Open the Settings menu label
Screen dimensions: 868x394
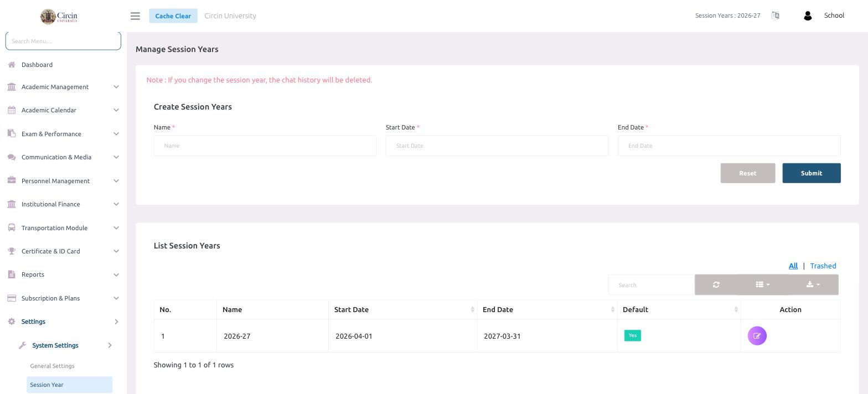click(x=33, y=322)
